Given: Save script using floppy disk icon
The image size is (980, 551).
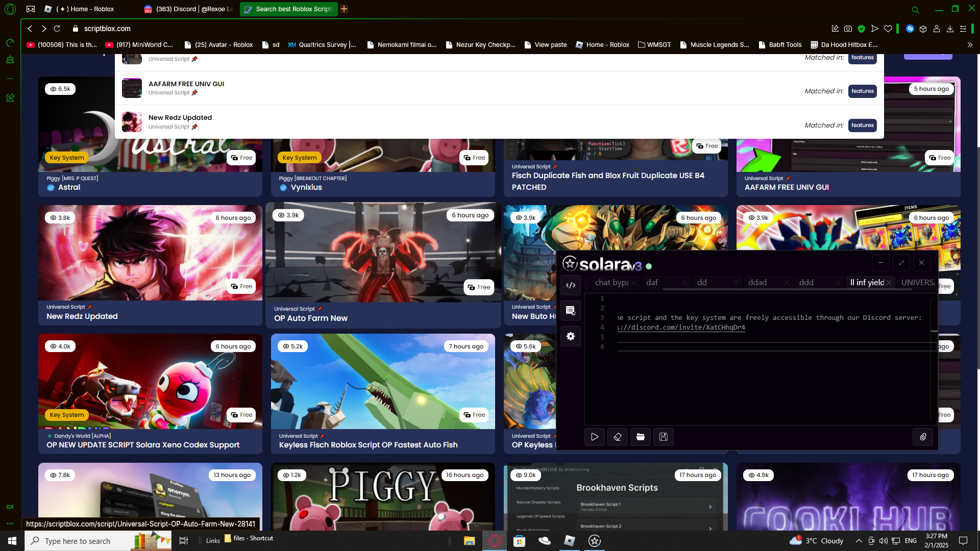Looking at the screenshot, I should tap(664, 437).
